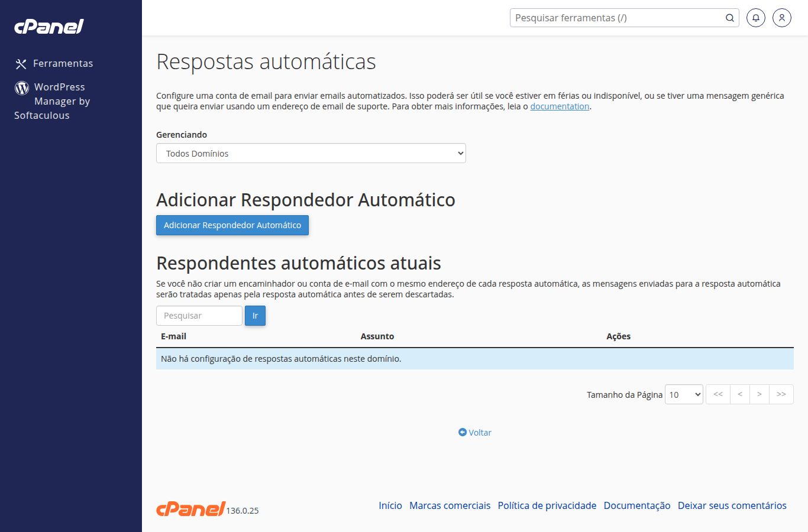Go to next page with > button
The image size is (808, 532).
(759, 394)
